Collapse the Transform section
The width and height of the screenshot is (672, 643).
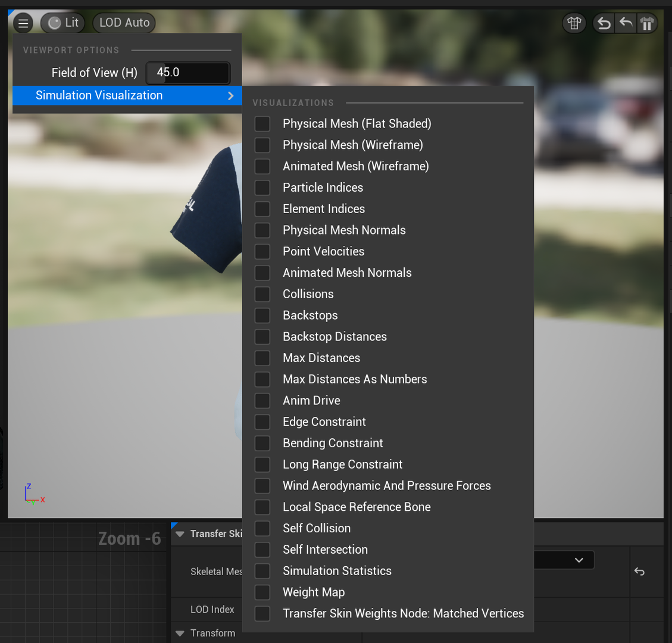click(x=180, y=633)
